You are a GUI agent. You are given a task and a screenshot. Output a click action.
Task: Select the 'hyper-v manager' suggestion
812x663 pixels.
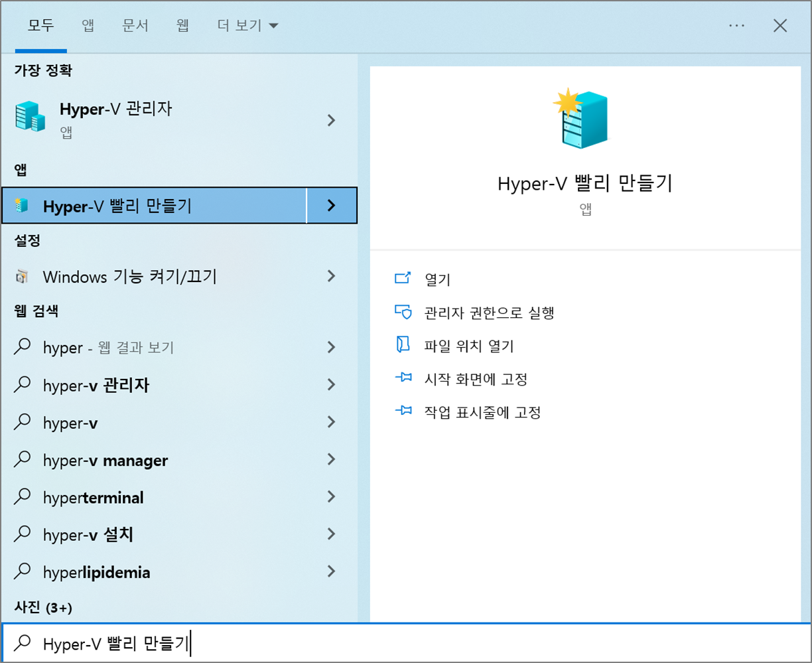tap(179, 459)
